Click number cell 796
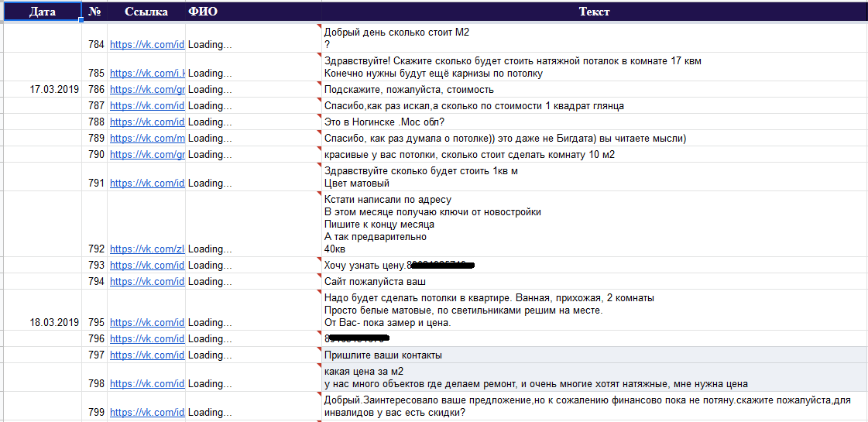This screenshot has height=422, width=868. tap(96, 338)
